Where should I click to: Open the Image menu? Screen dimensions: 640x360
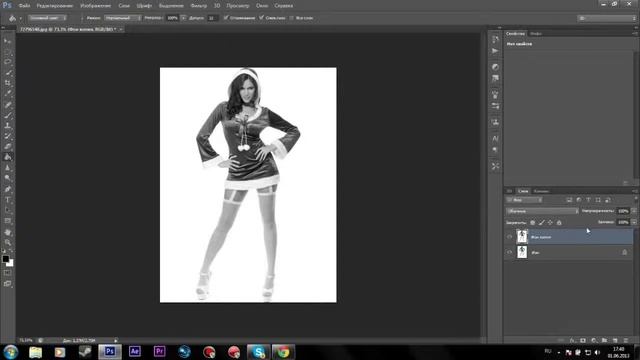click(96, 6)
